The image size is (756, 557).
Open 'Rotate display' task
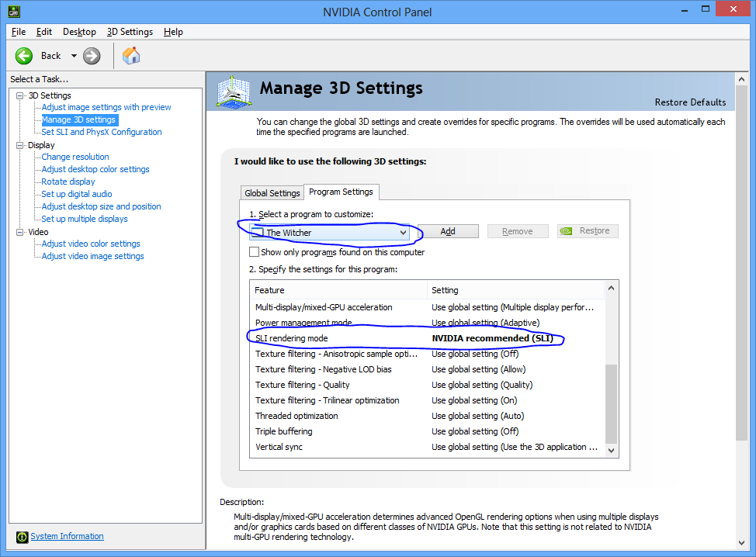68,182
